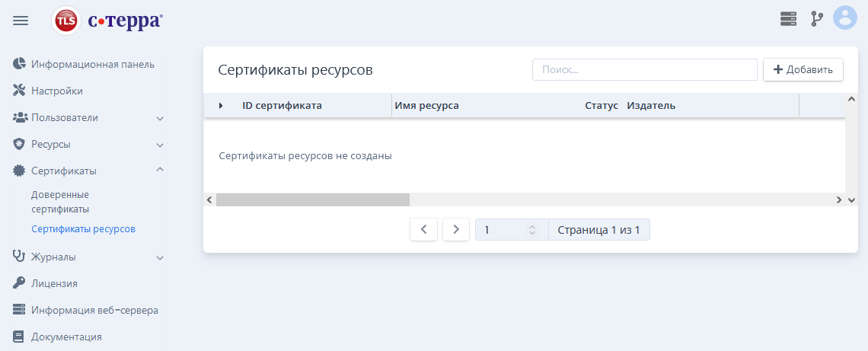This screenshot has height=351, width=868.
Task: Click the Документация book icon
Action: (19, 337)
